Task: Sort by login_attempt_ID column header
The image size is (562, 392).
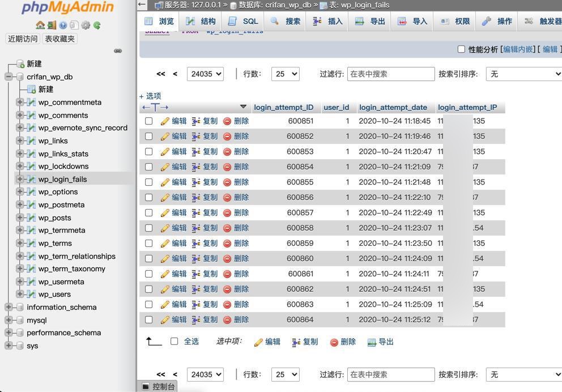Action: tap(283, 108)
